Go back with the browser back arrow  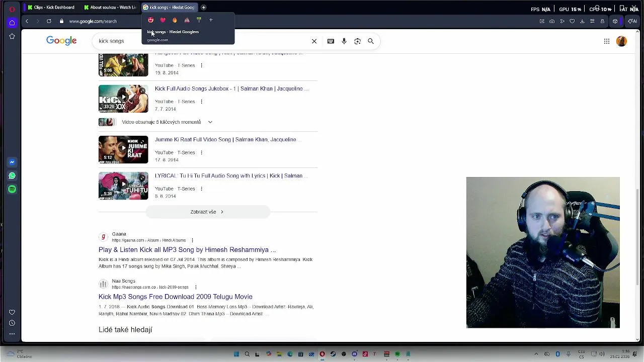pyautogui.click(x=27, y=21)
